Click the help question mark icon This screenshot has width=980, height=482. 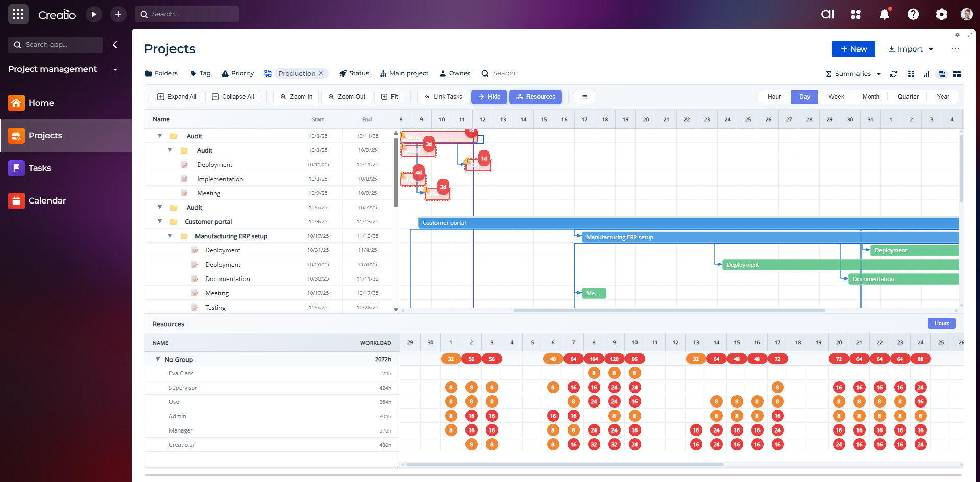[913, 14]
